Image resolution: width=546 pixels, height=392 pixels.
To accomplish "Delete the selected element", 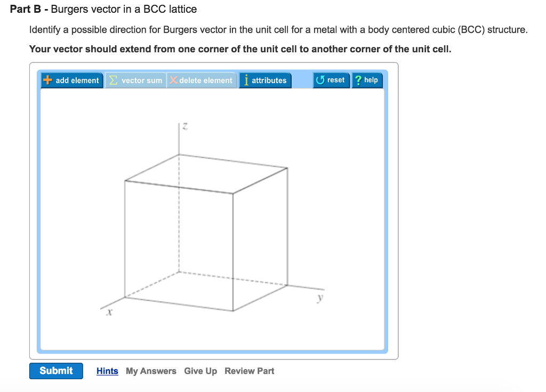I will point(201,80).
